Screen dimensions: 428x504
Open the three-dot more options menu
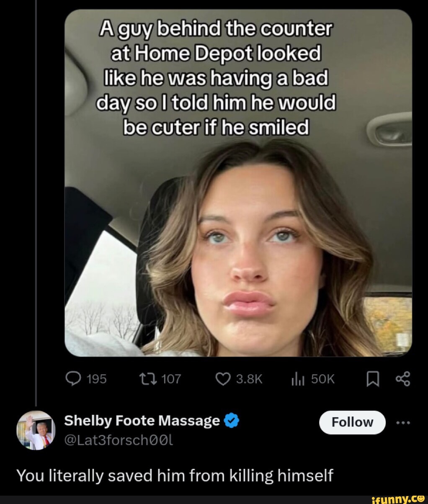click(x=404, y=422)
